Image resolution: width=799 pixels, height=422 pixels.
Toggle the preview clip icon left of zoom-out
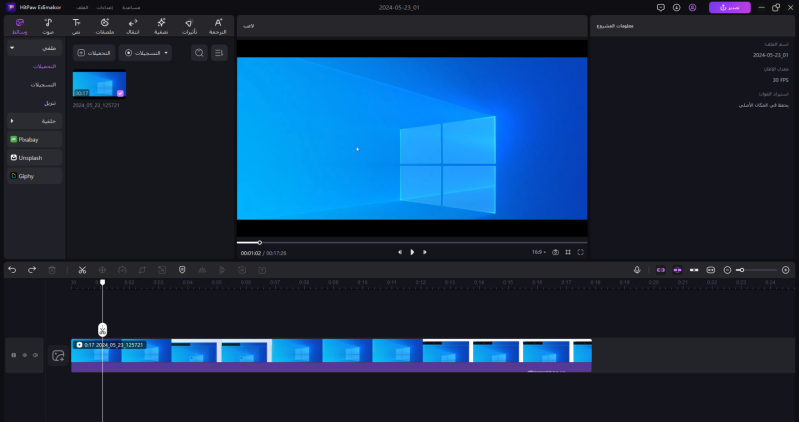coord(711,270)
